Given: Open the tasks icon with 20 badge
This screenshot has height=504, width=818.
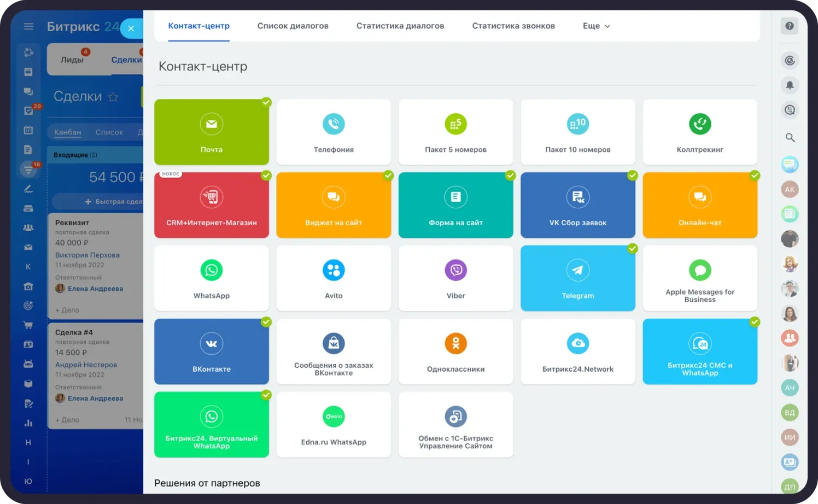Looking at the screenshot, I should coord(29,110).
